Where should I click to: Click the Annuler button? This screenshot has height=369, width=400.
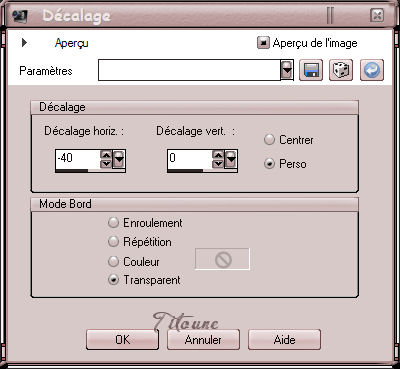[203, 340]
